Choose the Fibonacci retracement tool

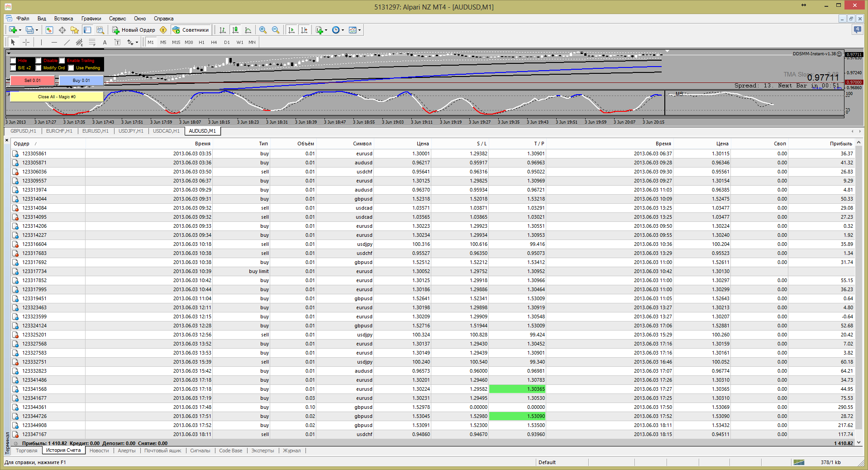coord(92,42)
